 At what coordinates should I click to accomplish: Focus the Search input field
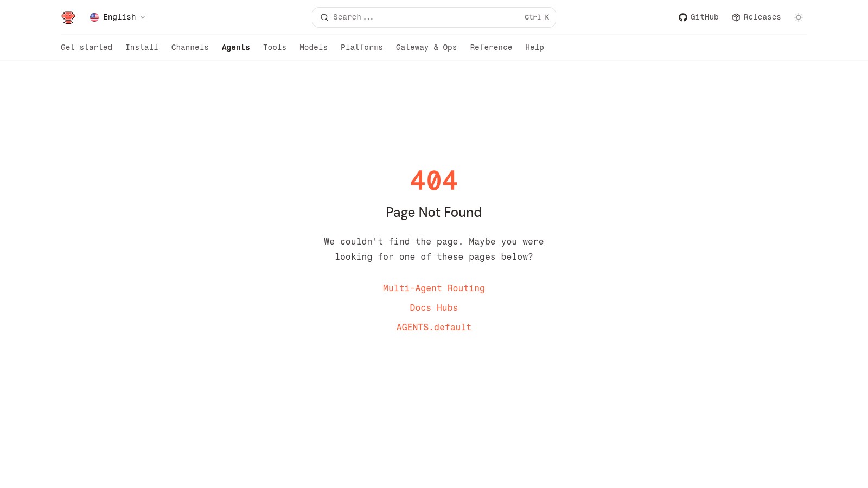coord(434,17)
